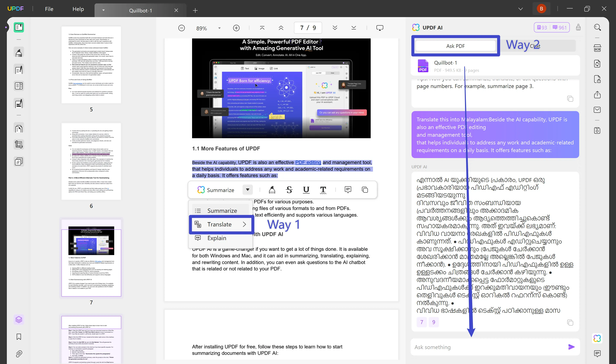The image size is (616, 364).
Task: Copy the tips message above the prompt
Action: tap(570, 99)
